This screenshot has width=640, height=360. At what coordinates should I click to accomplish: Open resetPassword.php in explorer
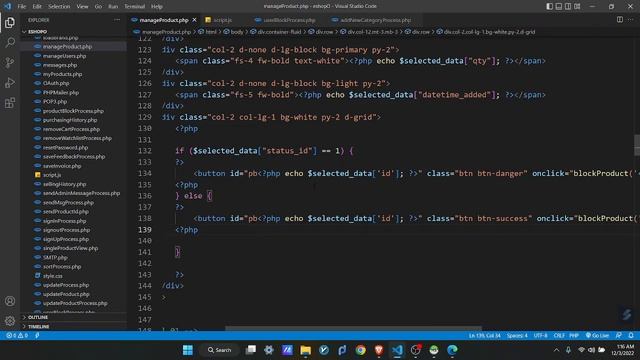[x=65, y=147]
